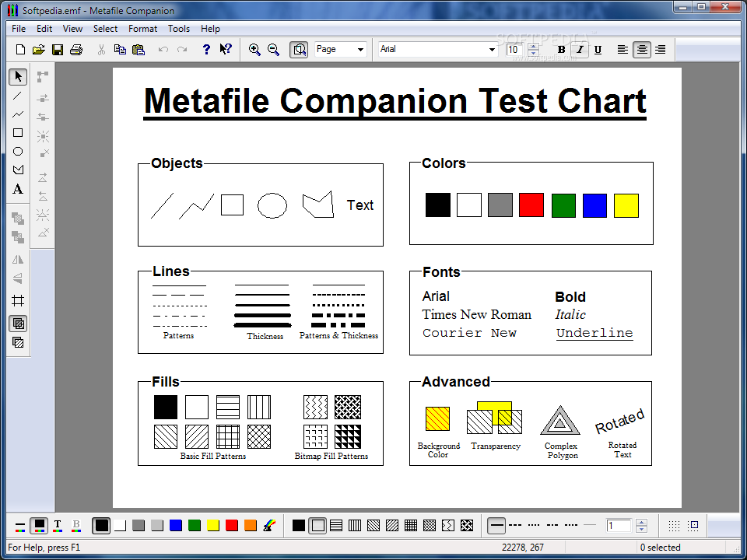This screenshot has height=560, width=747.
Task: Choose the solid black fill pattern
Action: (x=299, y=525)
